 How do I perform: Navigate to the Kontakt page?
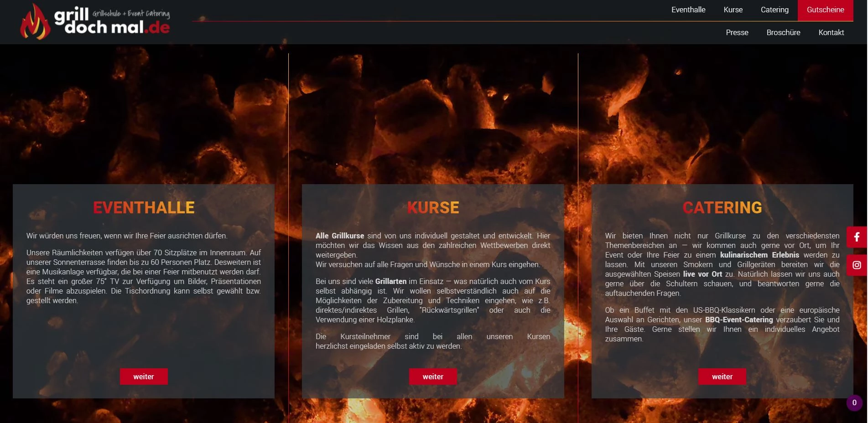[831, 33]
